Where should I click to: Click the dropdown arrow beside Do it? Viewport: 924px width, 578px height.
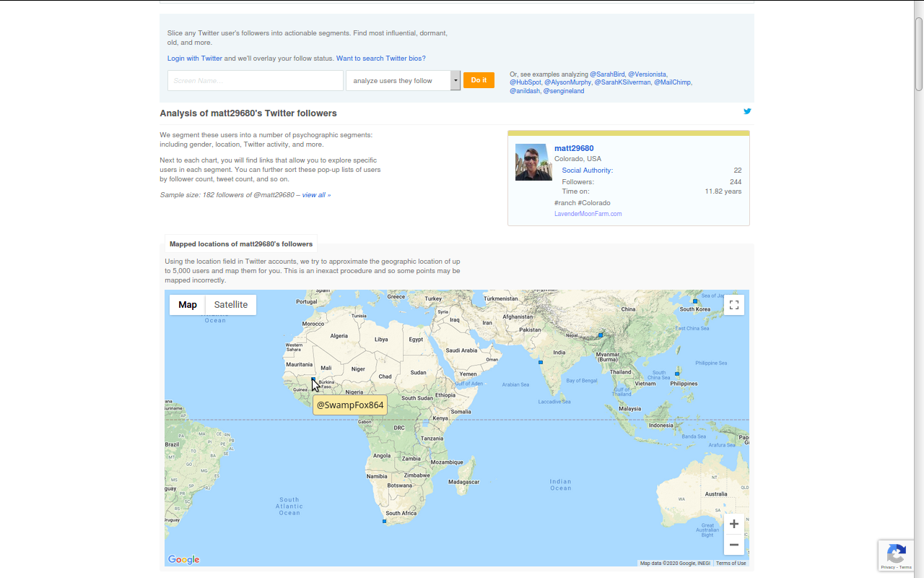click(x=456, y=80)
